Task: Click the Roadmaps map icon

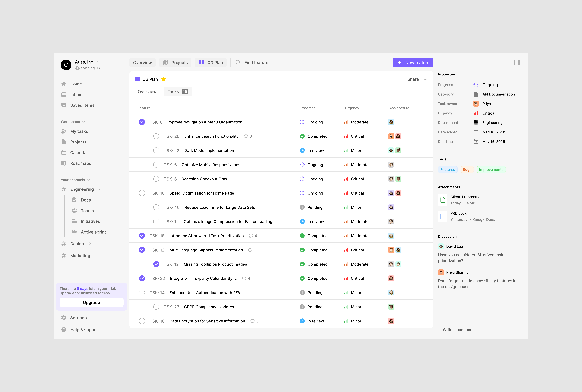Action: click(64, 163)
